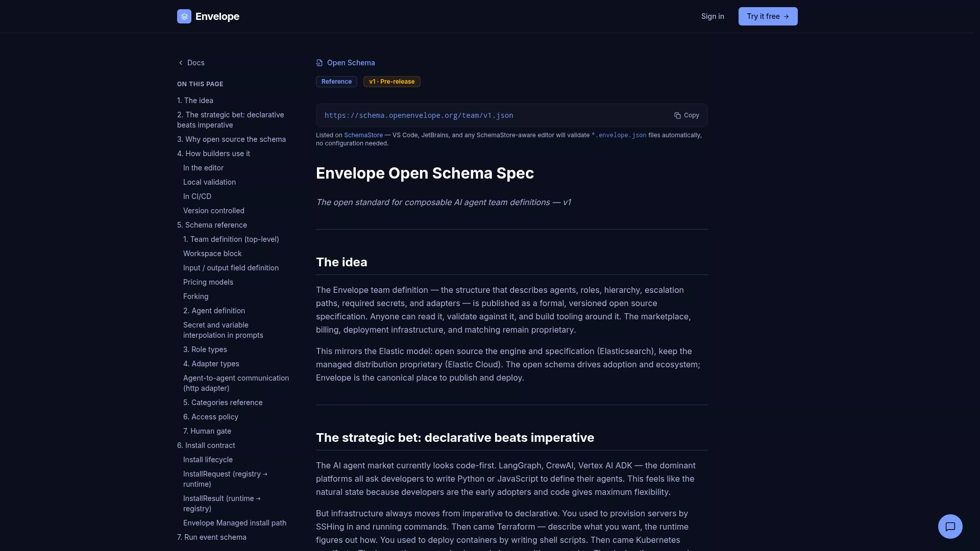Select 'In CI/CD' sidebar item
This screenshot has height=551, width=980.
(x=198, y=196)
